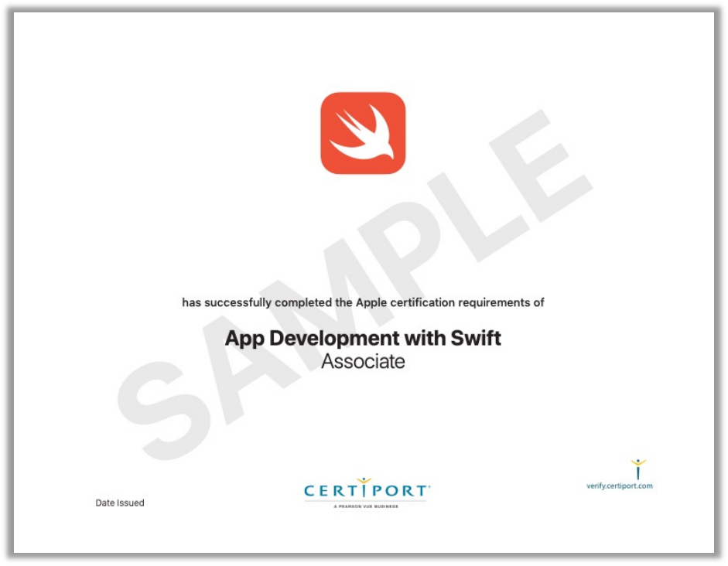
Task: Open the verify.certiport.com link
Action: [620, 486]
